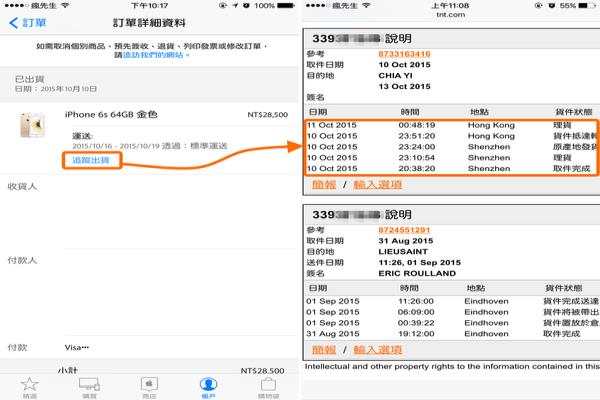Select iPhone 6s 64GB 金色 item title

coord(111,114)
